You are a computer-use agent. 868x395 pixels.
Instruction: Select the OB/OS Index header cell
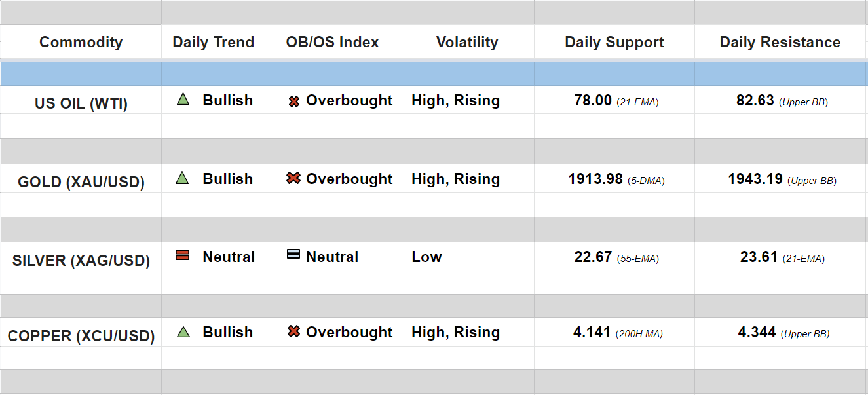pos(332,42)
